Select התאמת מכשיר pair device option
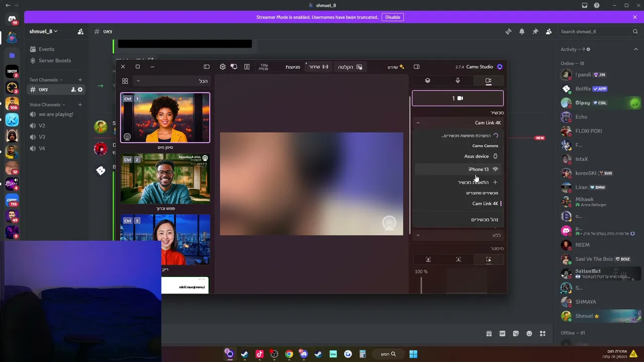 [458, 182]
